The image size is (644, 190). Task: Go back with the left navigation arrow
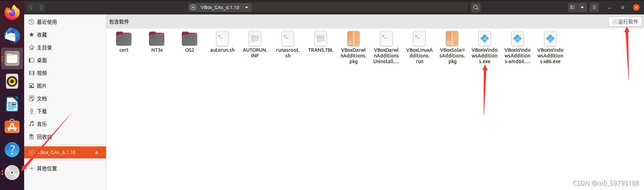pos(31,7)
